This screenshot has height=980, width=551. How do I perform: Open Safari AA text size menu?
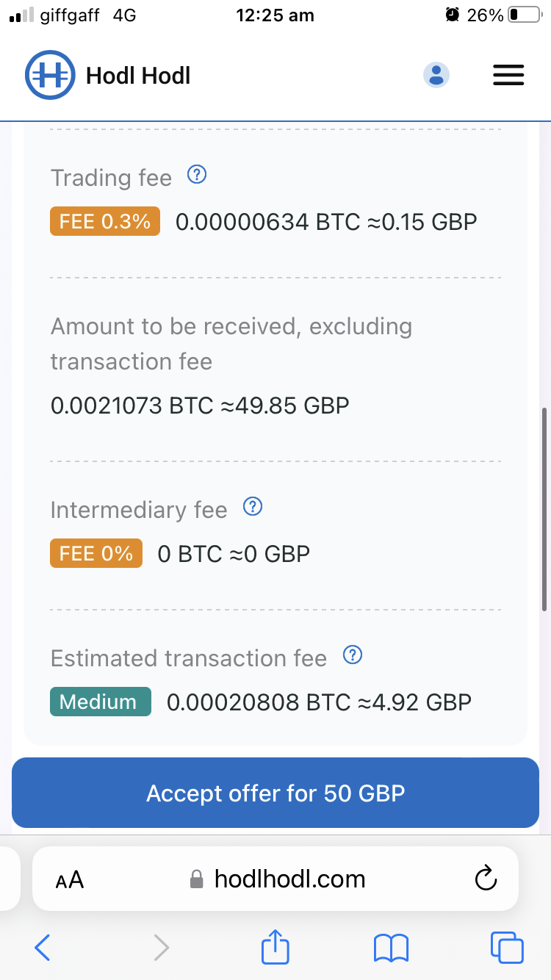[70, 879]
